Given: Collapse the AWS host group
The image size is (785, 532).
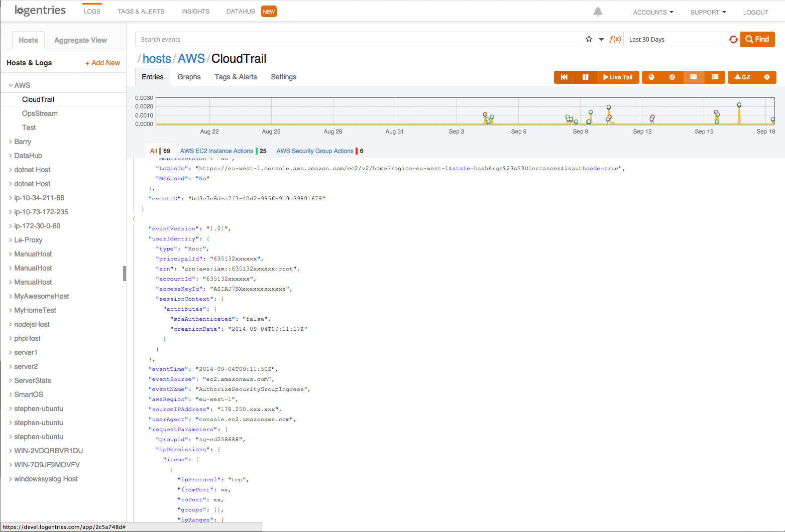Looking at the screenshot, I should [11, 85].
